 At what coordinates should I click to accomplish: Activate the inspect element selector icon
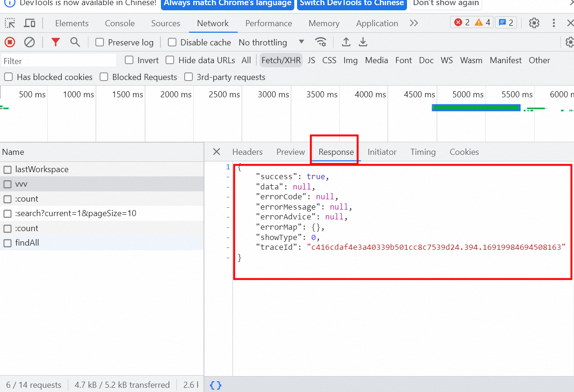(x=10, y=23)
